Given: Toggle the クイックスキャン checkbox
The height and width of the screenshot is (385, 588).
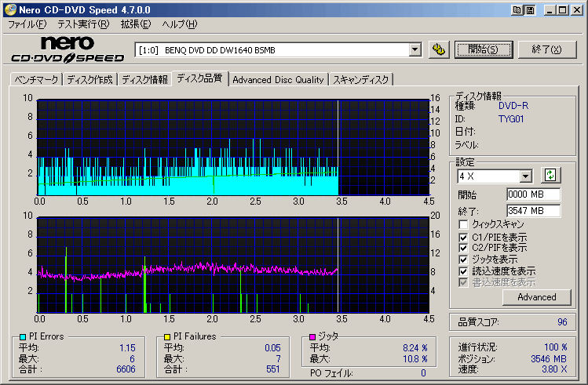Looking at the screenshot, I should pyautogui.click(x=463, y=224).
